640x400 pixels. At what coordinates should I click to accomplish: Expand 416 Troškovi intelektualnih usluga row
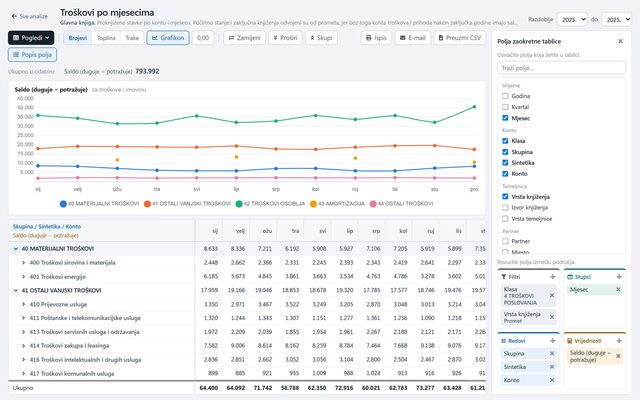24,360
